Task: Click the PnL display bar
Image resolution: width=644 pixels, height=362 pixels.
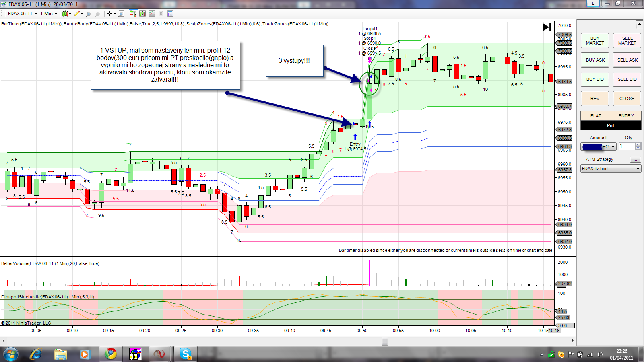Action: 611,125
